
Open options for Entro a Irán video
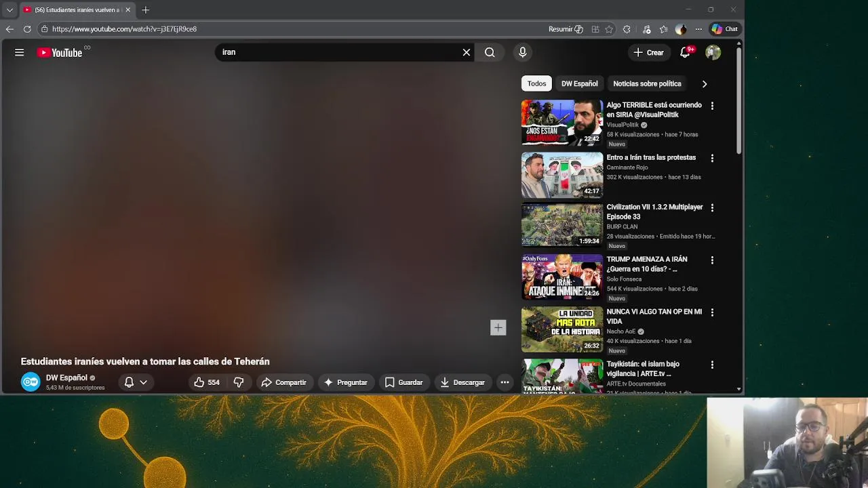pos(712,158)
